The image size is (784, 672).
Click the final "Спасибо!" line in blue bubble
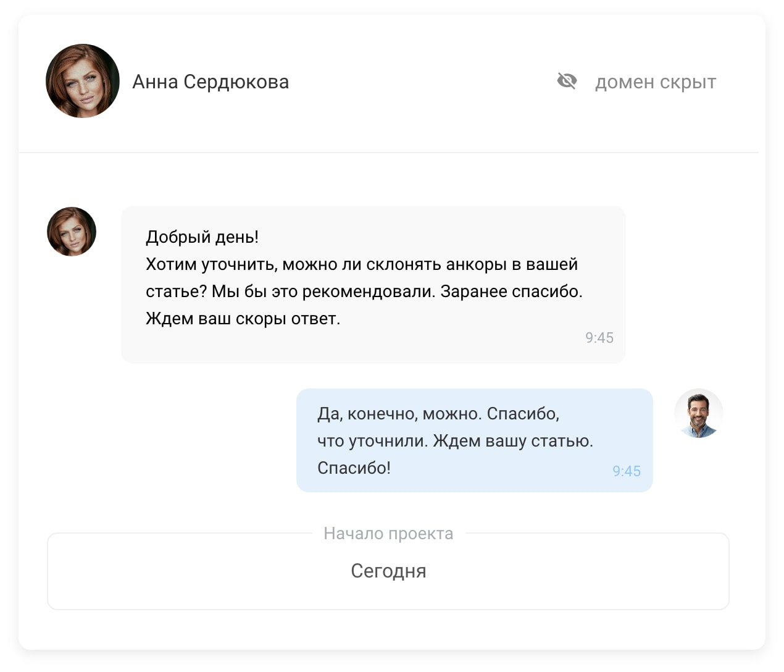click(354, 468)
